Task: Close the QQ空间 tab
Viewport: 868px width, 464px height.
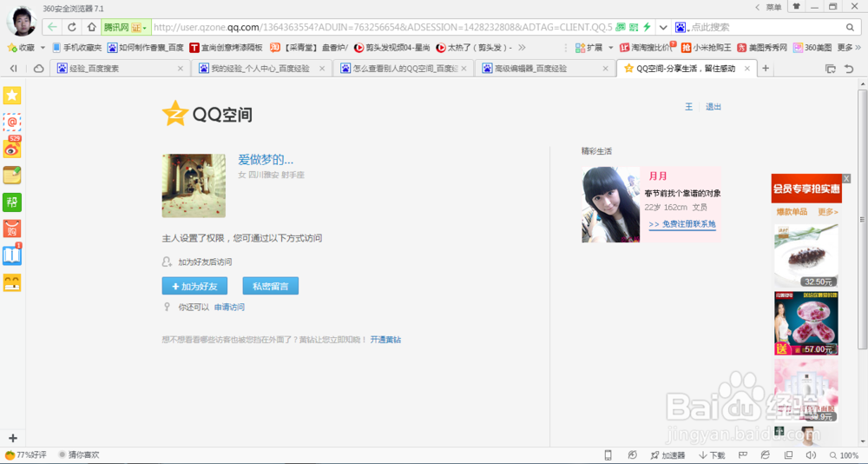Action: pyautogui.click(x=747, y=68)
